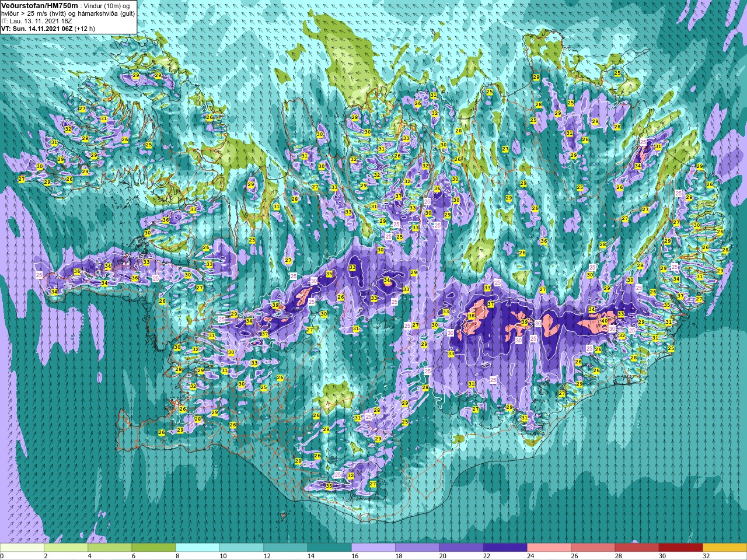Click the yellow '40' gust label on the map

tap(605, 321)
